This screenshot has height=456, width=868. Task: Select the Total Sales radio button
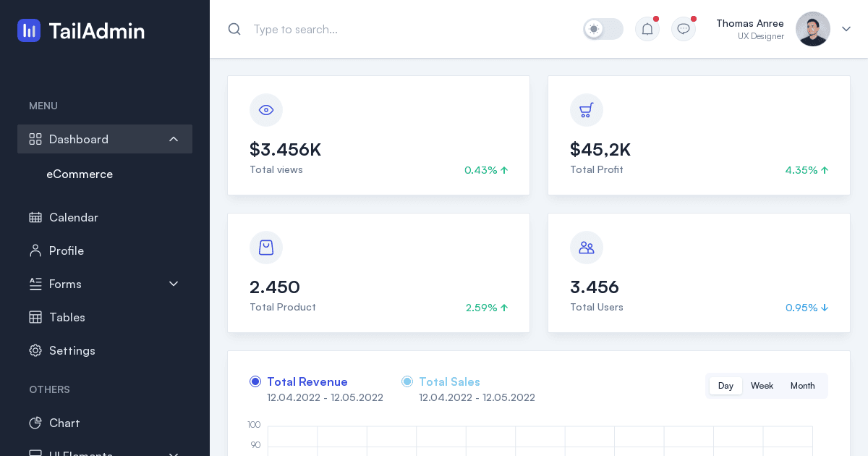click(407, 381)
